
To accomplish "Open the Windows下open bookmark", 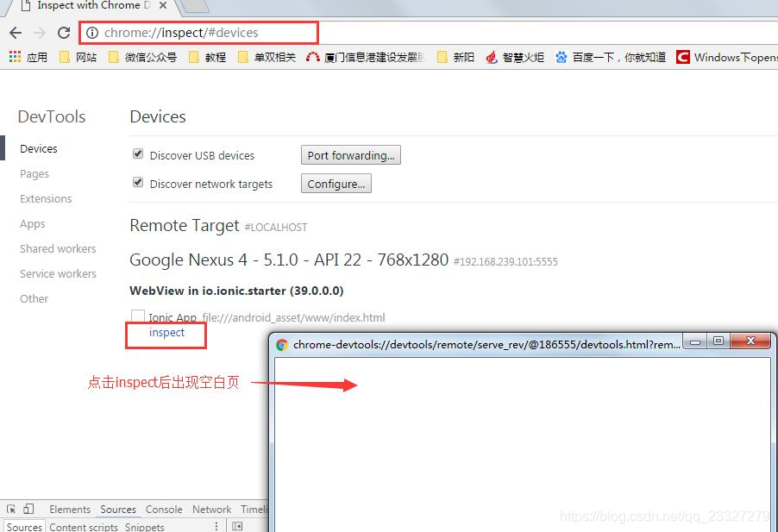I will [x=727, y=57].
